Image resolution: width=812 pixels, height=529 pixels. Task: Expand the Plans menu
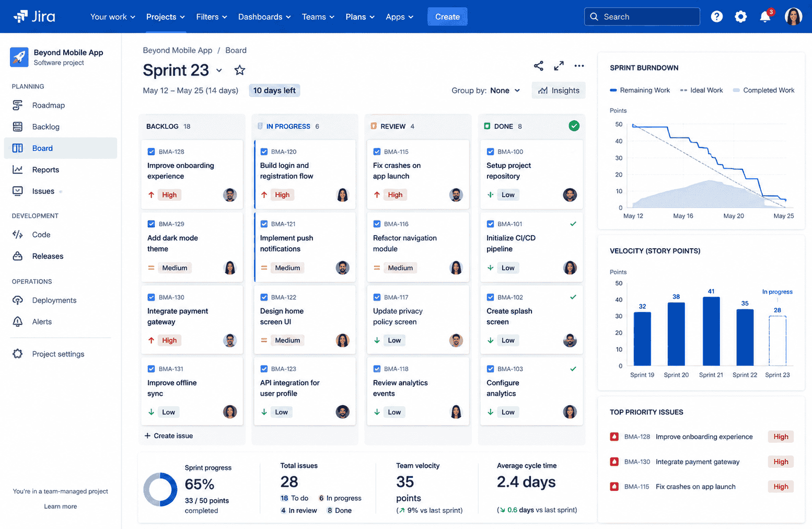point(360,17)
